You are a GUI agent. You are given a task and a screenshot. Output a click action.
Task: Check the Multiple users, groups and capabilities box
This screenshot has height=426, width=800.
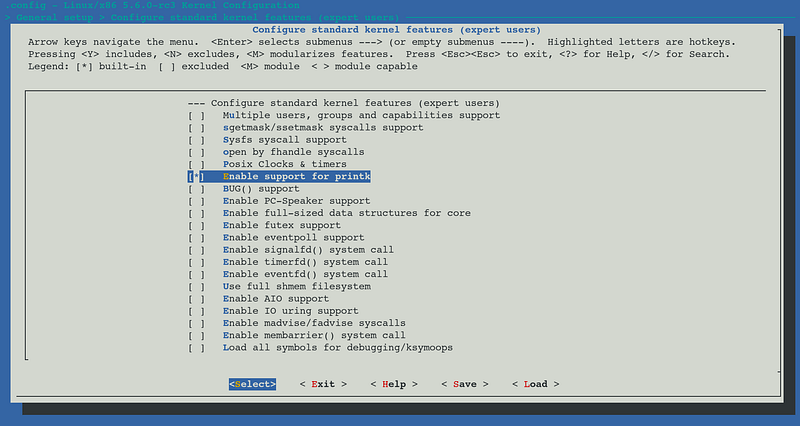[197, 115]
